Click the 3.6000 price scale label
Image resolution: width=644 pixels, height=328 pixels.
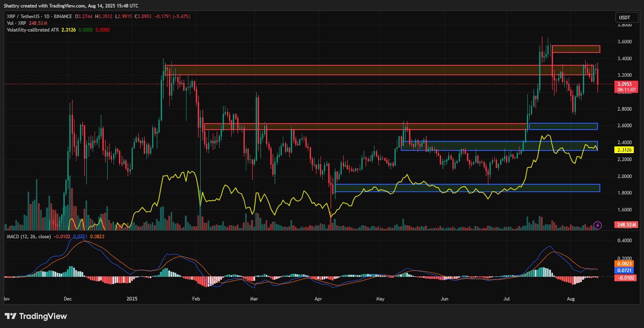click(624, 42)
